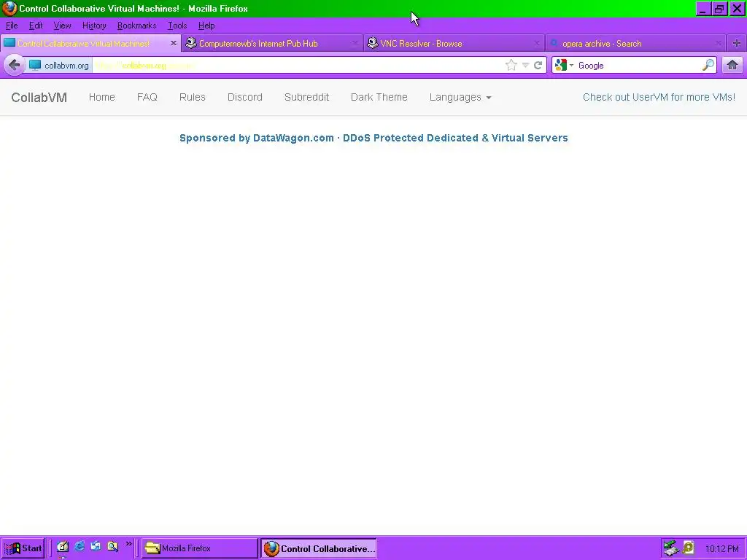The width and height of the screenshot is (747, 560).
Task: Close the Control Collaborative Virtual Machines tab
Action: point(174,43)
